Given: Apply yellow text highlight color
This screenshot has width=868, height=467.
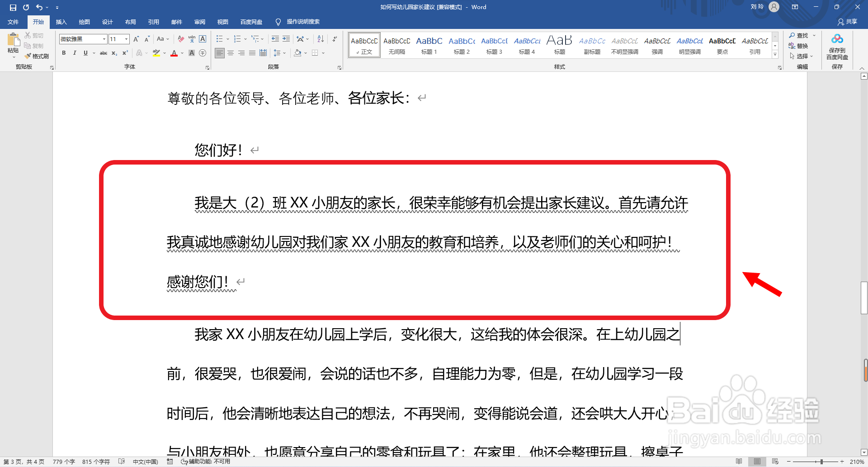Looking at the screenshot, I should click(x=156, y=53).
